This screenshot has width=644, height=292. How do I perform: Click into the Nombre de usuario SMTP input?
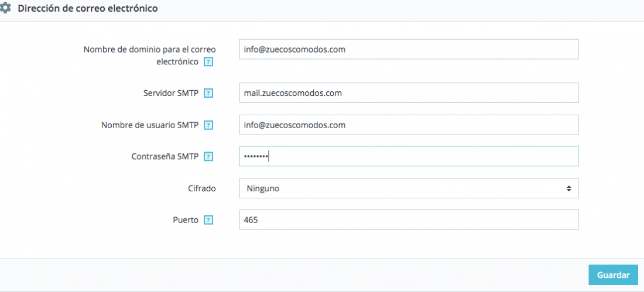click(409, 125)
